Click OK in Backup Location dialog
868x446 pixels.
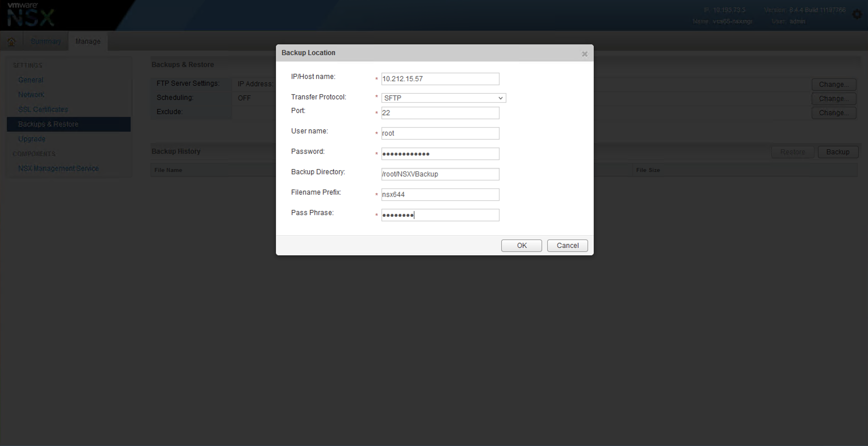(x=521, y=246)
